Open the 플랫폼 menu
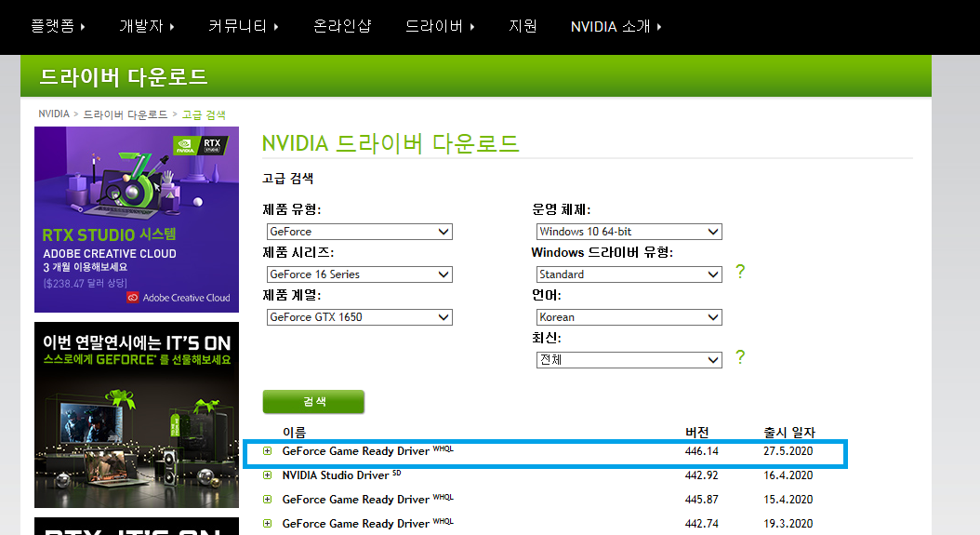This screenshot has width=980, height=535. point(58,26)
